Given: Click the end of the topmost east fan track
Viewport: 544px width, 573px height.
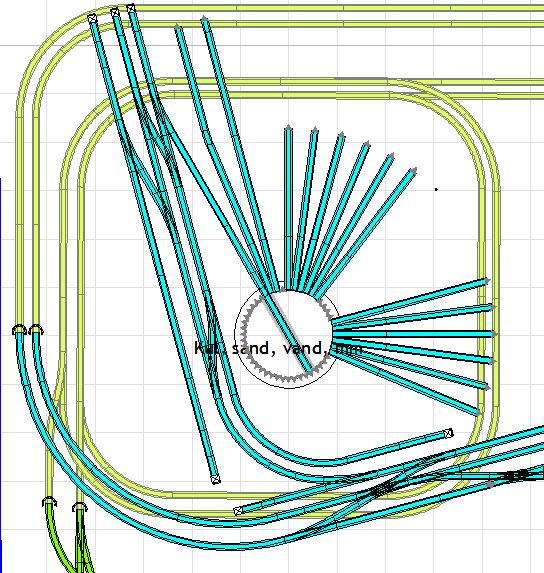Looking at the screenshot, I should tap(486, 281).
